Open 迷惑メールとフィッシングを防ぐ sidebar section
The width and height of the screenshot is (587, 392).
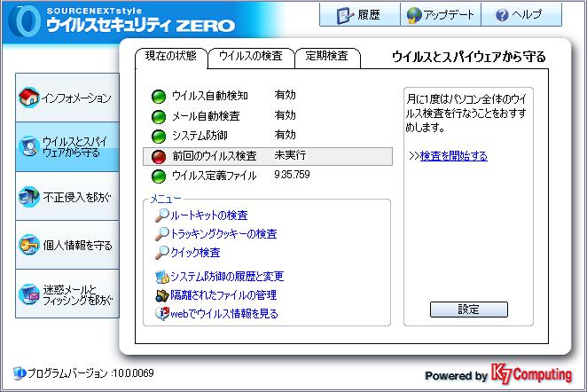coord(67,294)
